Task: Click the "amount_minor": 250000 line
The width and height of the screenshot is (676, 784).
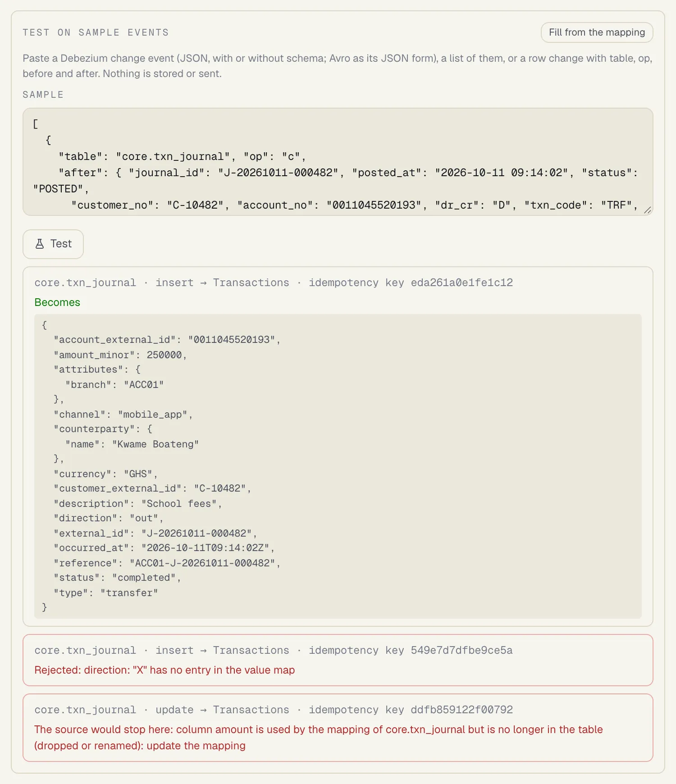Action: pos(120,355)
